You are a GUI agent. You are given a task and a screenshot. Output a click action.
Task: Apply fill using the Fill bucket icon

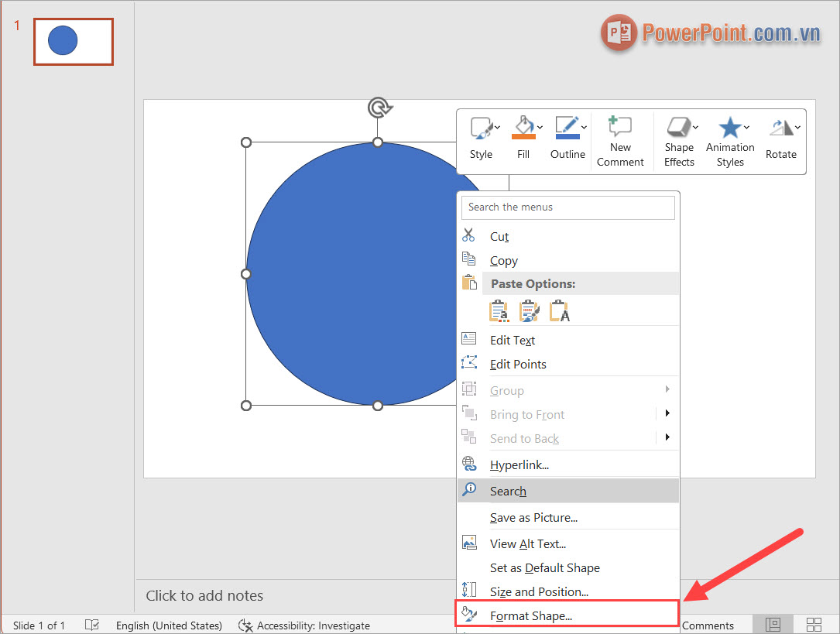pyautogui.click(x=522, y=125)
